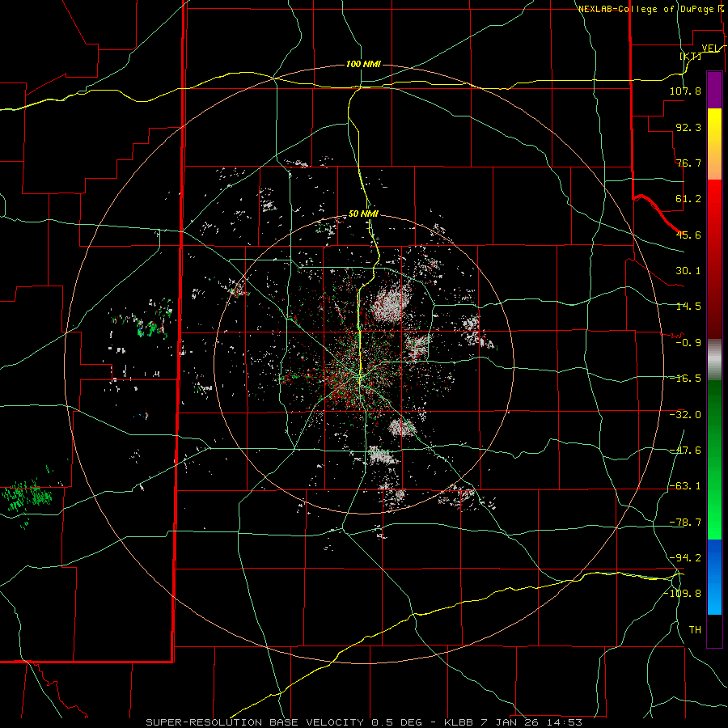The width and height of the screenshot is (728, 728).
Task: Click the gray near-zero segment of color bar
Action: [714, 360]
